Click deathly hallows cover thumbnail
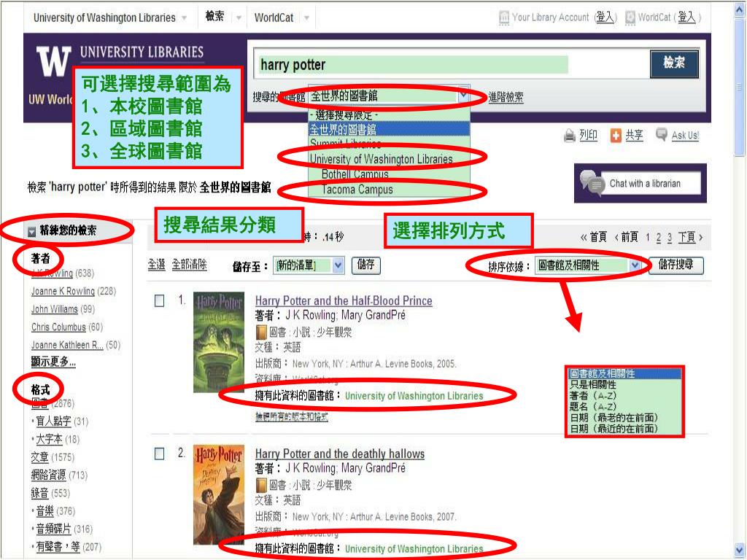 (x=219, y=494)
